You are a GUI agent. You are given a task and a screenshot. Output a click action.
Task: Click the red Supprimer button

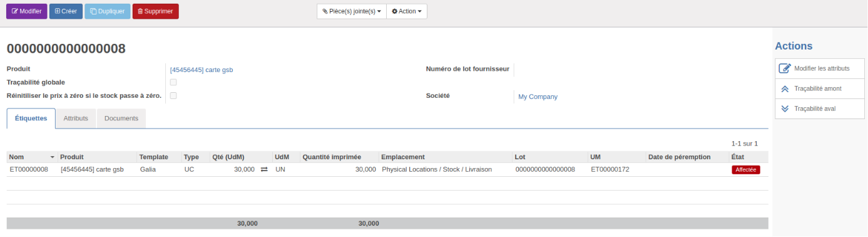155,11
